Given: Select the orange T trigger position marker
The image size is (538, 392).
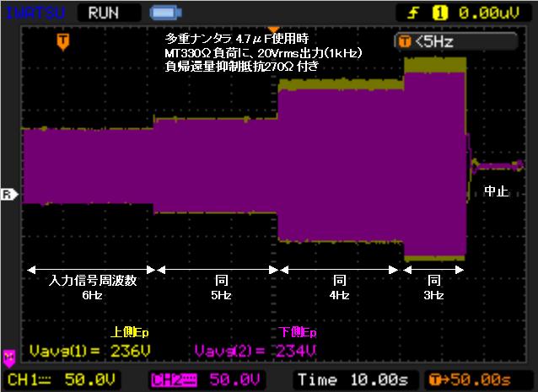Looking at the screenshot, I should [x=62, y=40].
